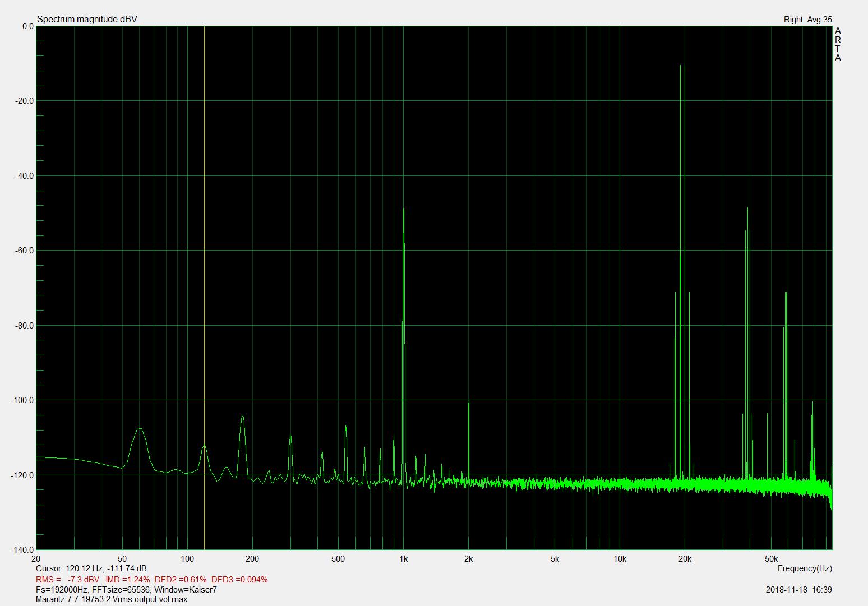This screenshot has width=868, height=606.
Task: Click the '500' frequency axis label
Action: click(x=338, y=559)
